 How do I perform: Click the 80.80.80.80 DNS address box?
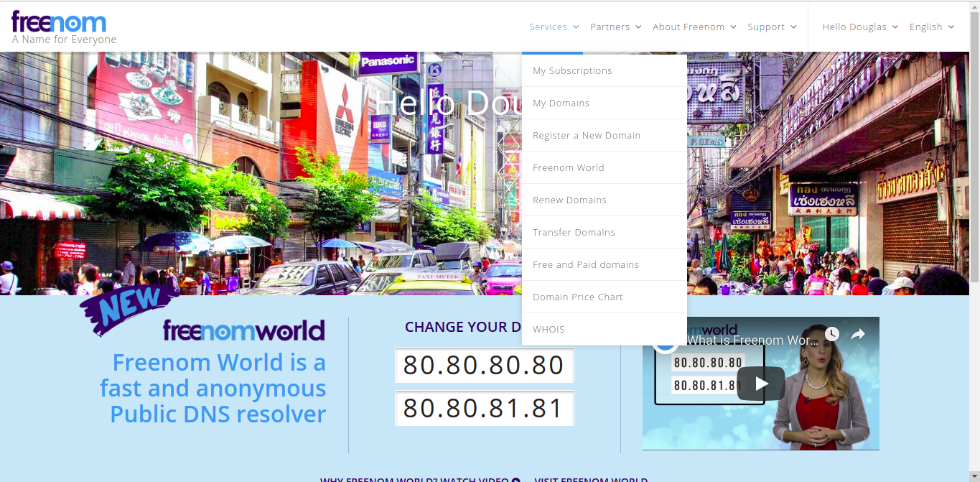click(485, 365)
